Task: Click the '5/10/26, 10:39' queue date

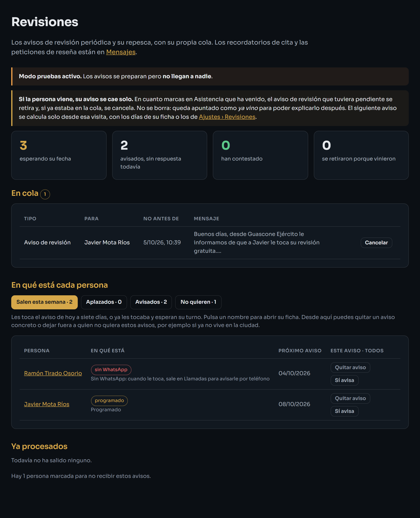Action: 162,242
